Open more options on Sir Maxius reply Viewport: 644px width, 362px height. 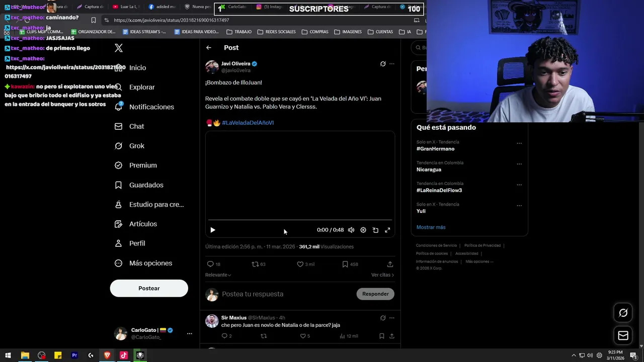coord(392,318)
